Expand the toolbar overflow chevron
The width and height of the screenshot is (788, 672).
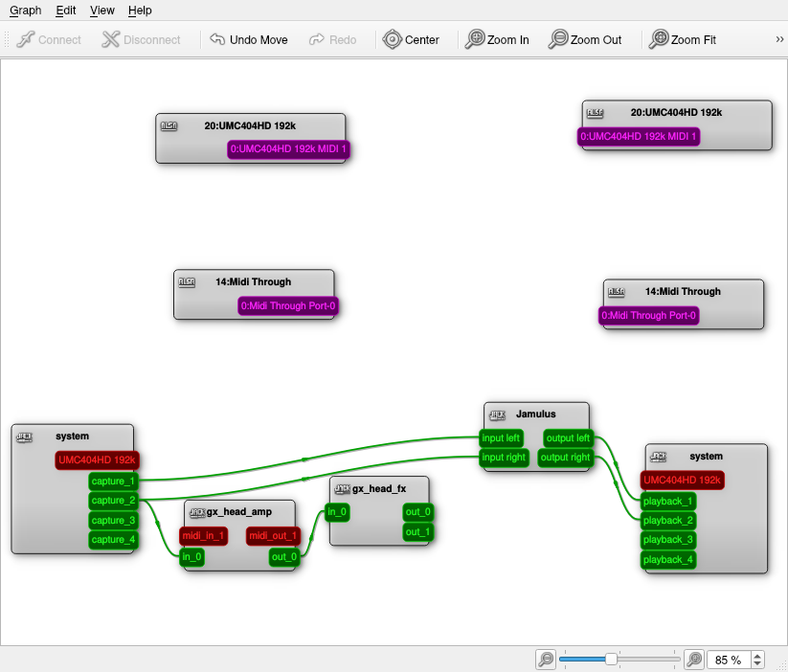777,40
